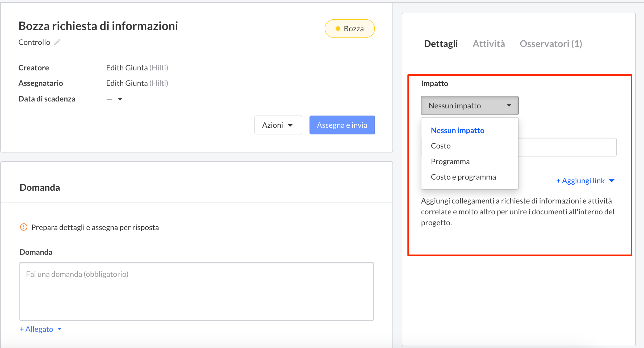Click the Domanda section heading

tap(40, 187)
